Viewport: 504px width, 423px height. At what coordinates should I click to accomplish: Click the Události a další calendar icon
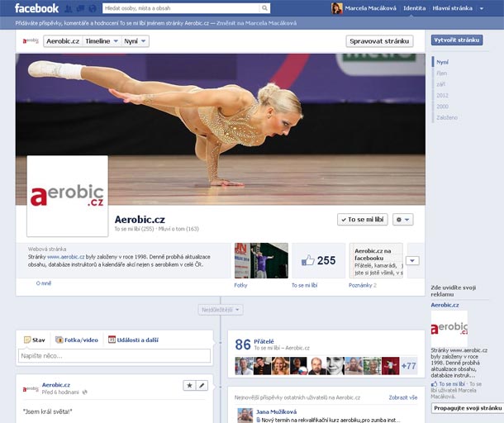112,340
